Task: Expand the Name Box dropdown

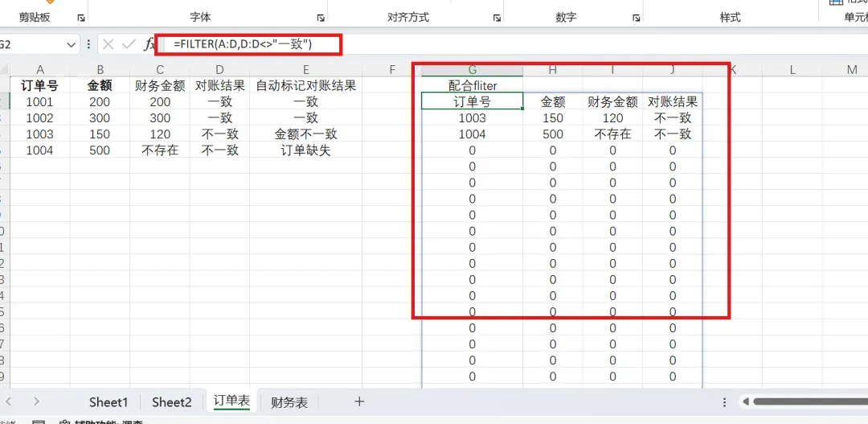Action: point(70,45)
